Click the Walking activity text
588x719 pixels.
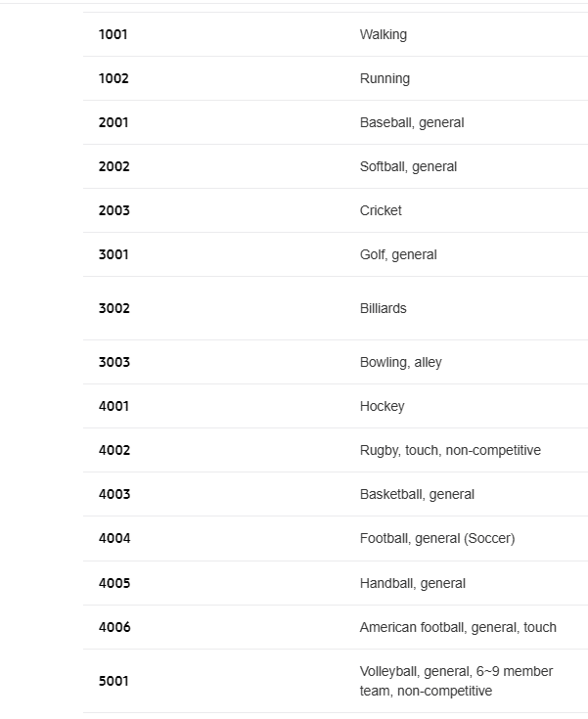click(383, 35)
